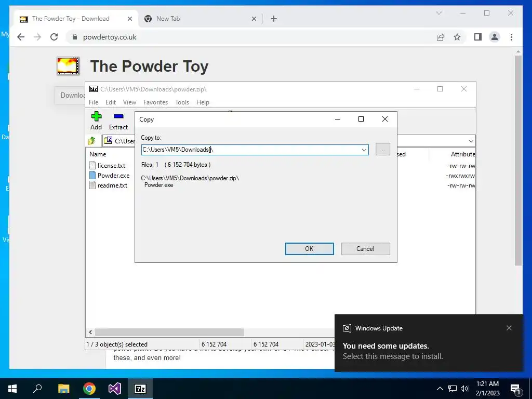
Task: Open 7-Zip Edit menu
Action: coord(110,102)
